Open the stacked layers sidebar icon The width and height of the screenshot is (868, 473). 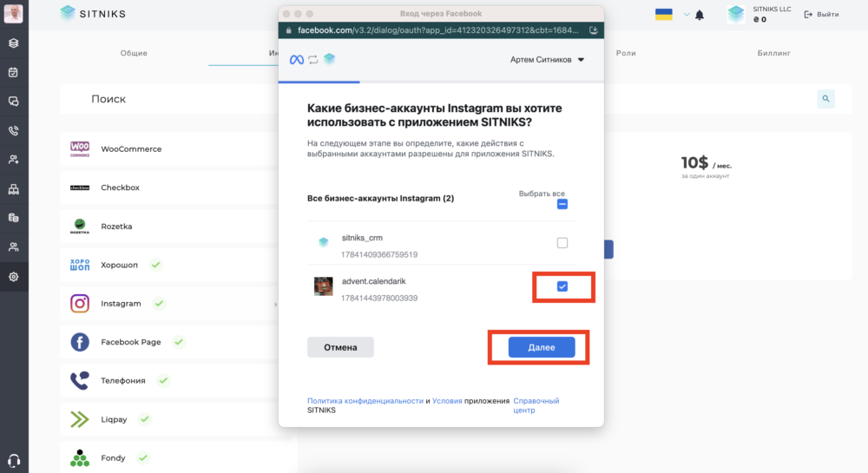(x=13, y=43)
